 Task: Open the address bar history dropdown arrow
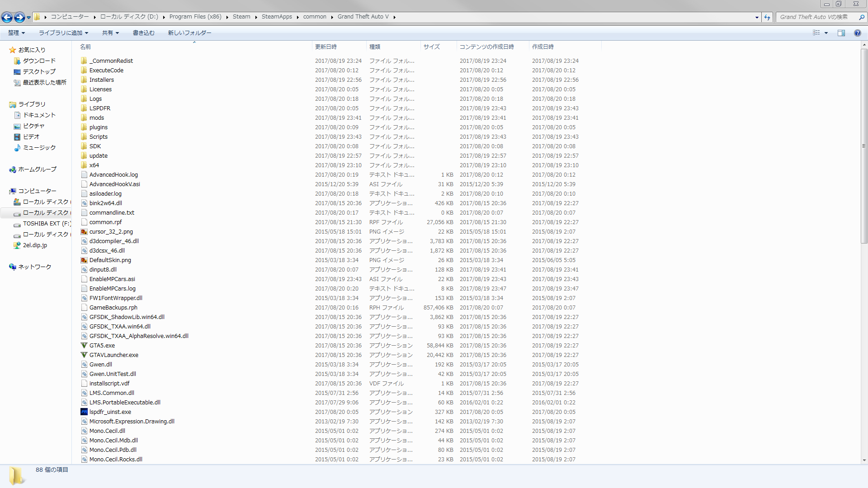tap(757, 17)
